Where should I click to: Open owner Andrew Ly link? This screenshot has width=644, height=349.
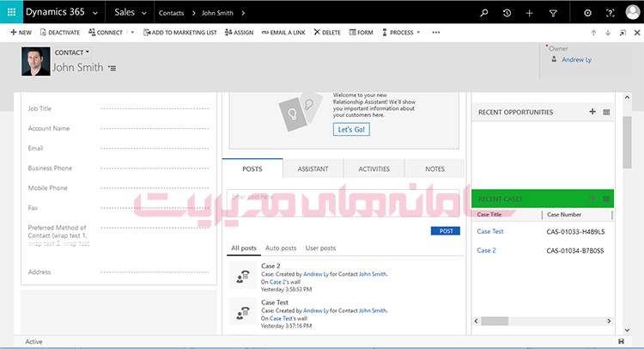click(x=577, y=59)
